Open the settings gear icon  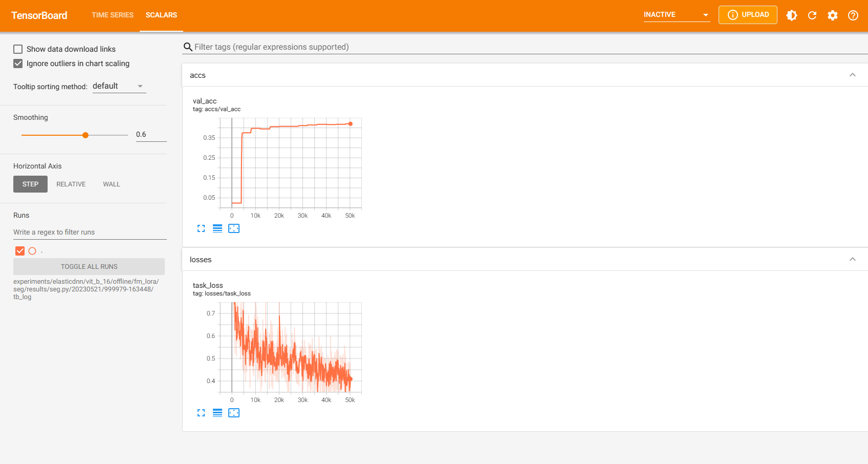tap(833, 15)
